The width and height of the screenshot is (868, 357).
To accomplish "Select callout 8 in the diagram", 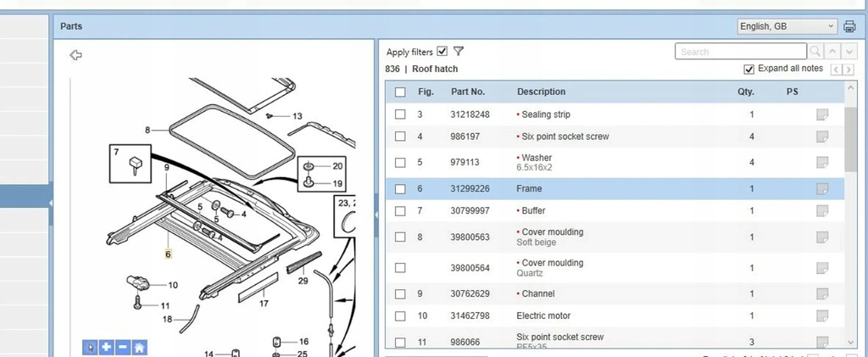I will [x=147, y=130].
